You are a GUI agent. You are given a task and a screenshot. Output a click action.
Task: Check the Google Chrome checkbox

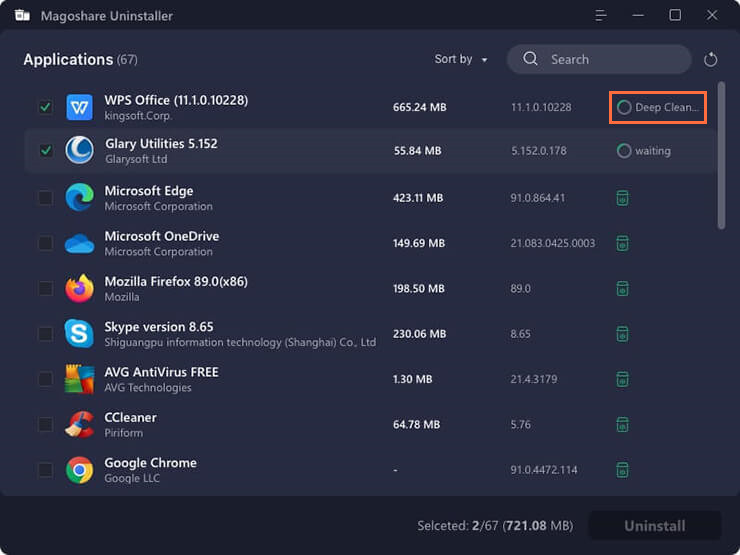(x=45, y=470)
